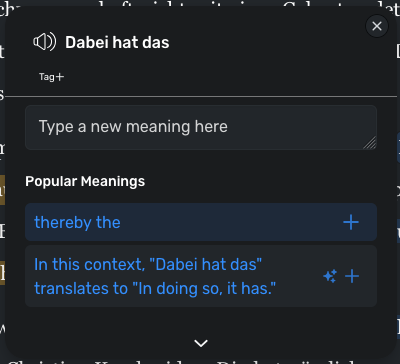
Task: Play pronunciation audio for Dabei hat das
Action: tap(44, 42)
